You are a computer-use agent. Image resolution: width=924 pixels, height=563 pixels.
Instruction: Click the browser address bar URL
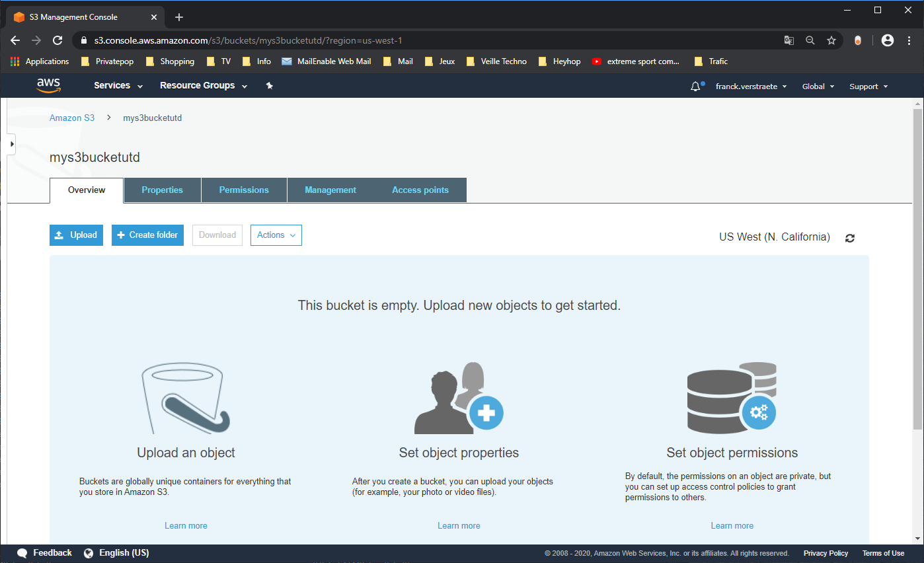[249, 40]
